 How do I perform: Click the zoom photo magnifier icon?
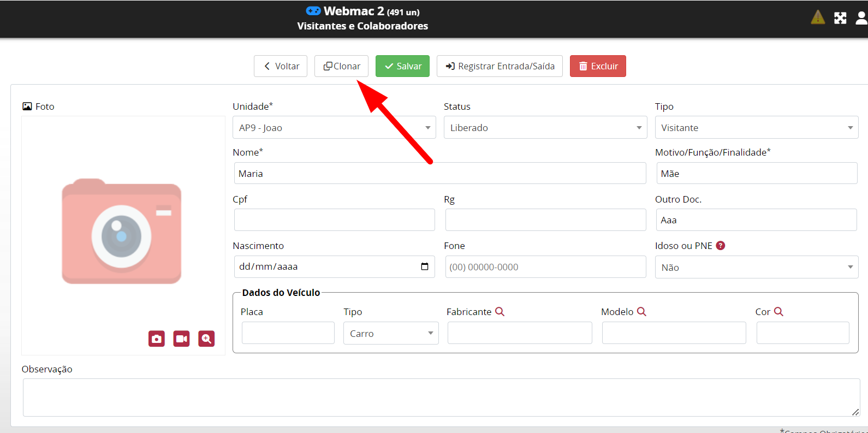click(206, 339)
